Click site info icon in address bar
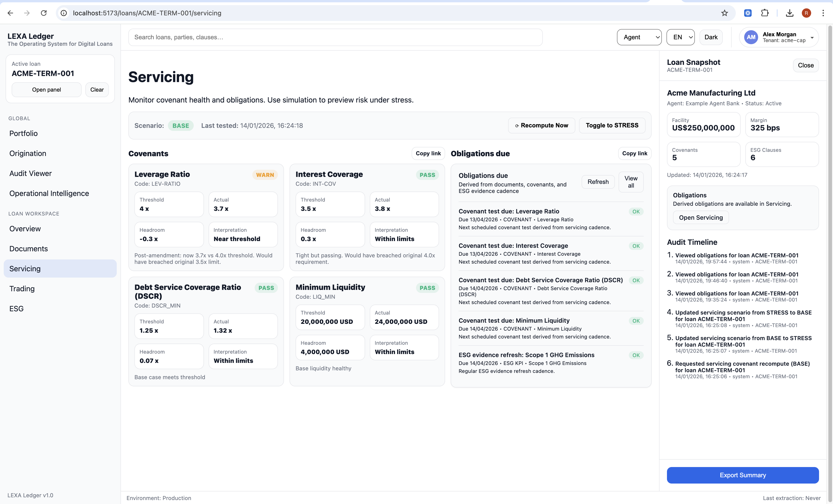Screen dimensions: 833x504 tap(63, 13)
